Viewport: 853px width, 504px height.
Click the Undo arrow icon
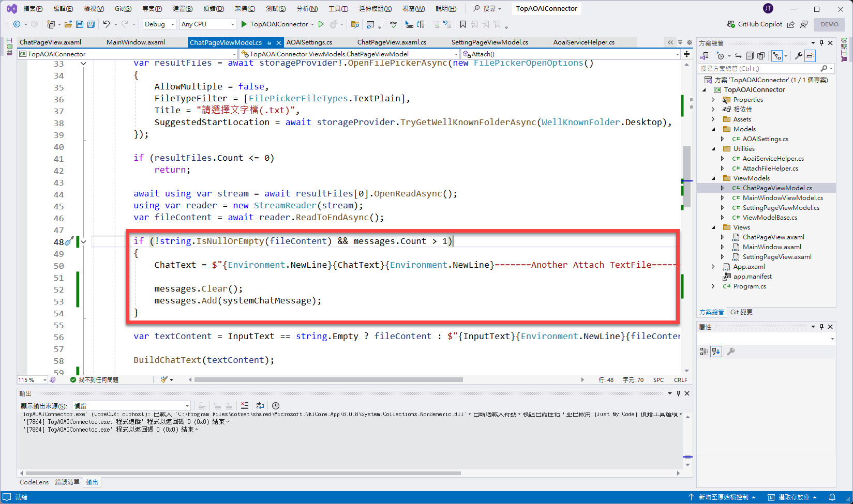click(x=106, y=24)
